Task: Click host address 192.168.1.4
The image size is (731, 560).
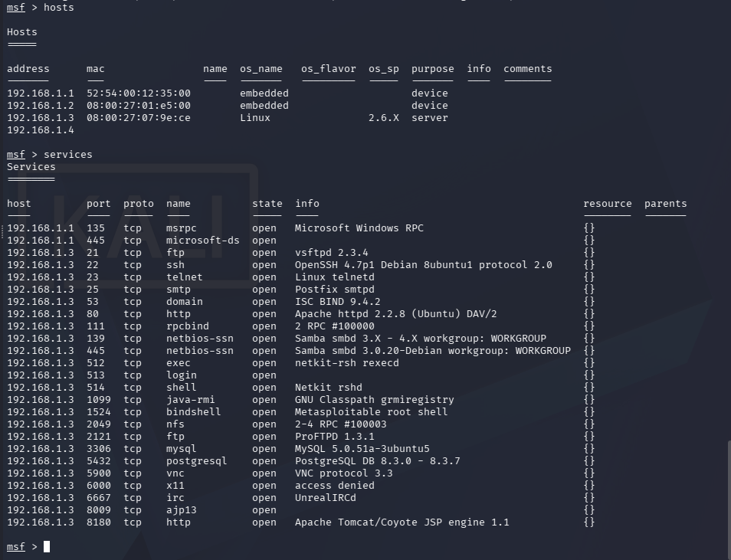Action: pos(41,130)
